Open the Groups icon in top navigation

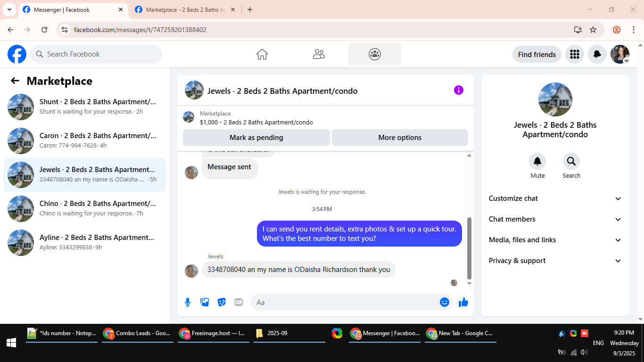click(x=375, y=54)
